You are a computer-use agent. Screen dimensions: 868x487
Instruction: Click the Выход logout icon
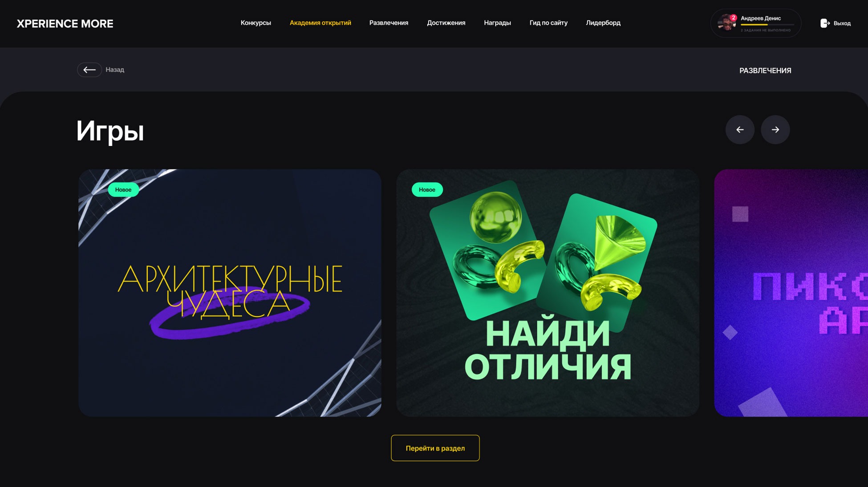point(825,23)
